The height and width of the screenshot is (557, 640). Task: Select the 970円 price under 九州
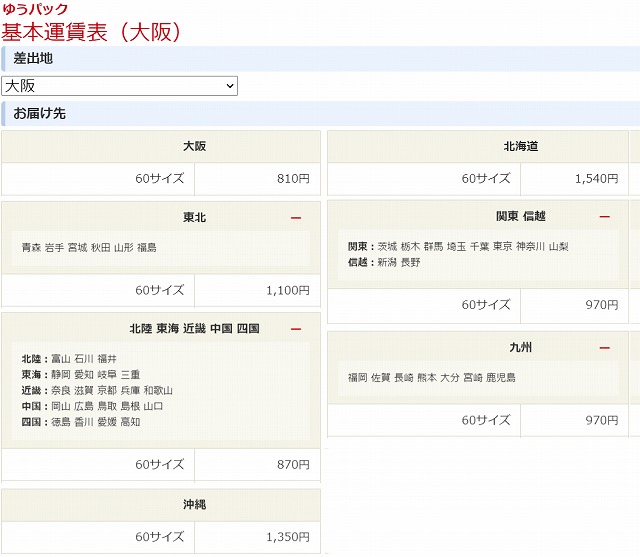coord(602,420)
